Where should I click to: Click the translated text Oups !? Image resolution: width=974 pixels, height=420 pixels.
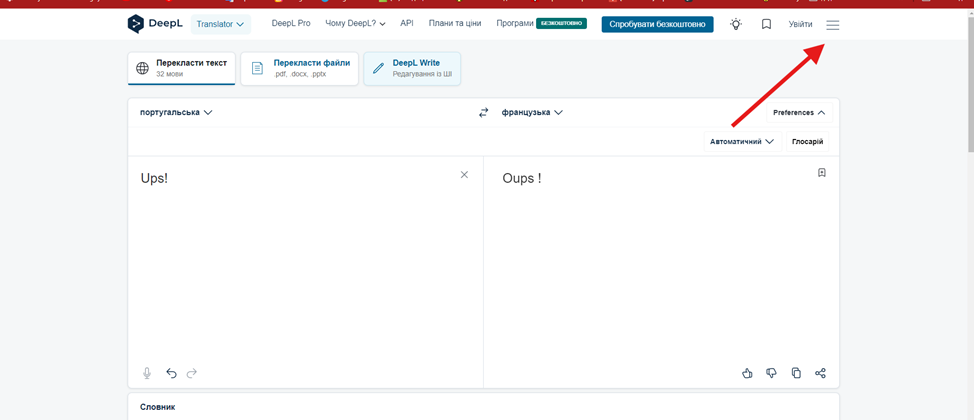pos(522,178)
